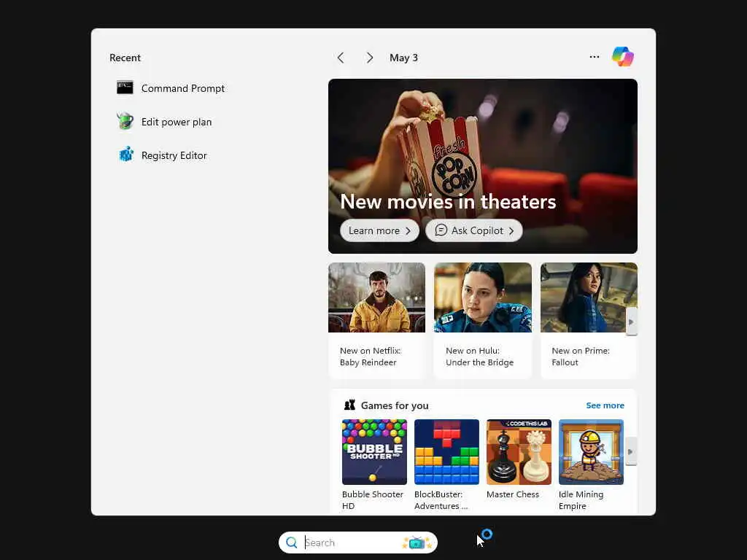The height and width of the screenshot is (560, 747).
Task: Select the 'Registry Editor' label
Action: point(174,156)
